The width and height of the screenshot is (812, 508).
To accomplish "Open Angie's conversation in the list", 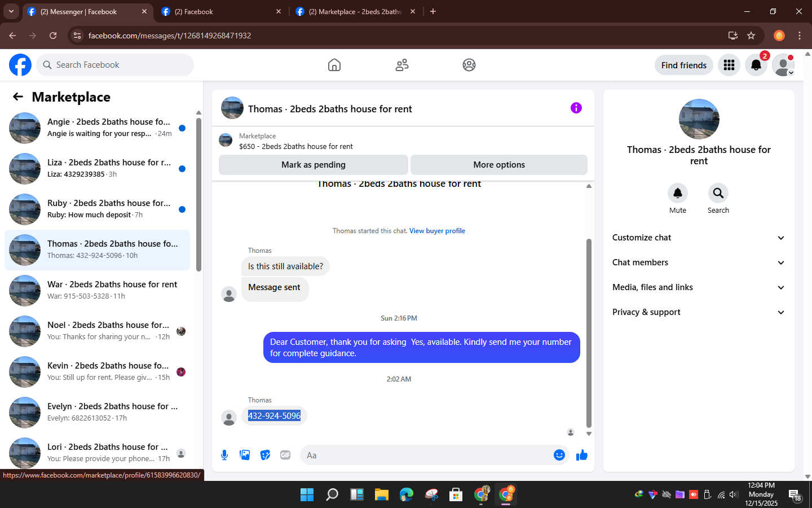I will click(x=97, y=128).
